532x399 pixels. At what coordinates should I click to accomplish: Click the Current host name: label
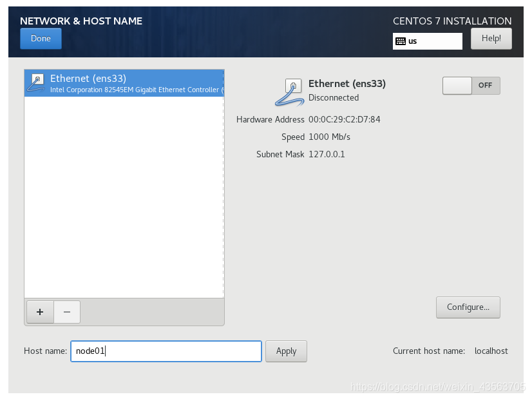(x=429, y=351)
